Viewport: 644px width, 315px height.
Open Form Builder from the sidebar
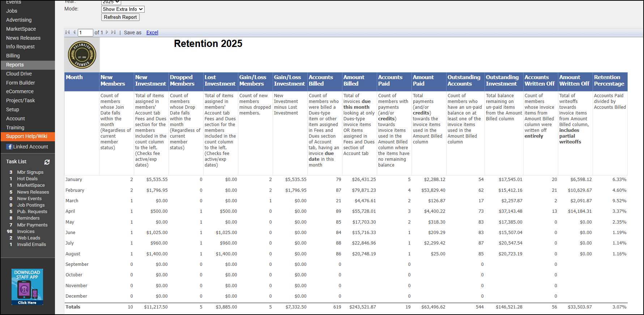(21, 83)
